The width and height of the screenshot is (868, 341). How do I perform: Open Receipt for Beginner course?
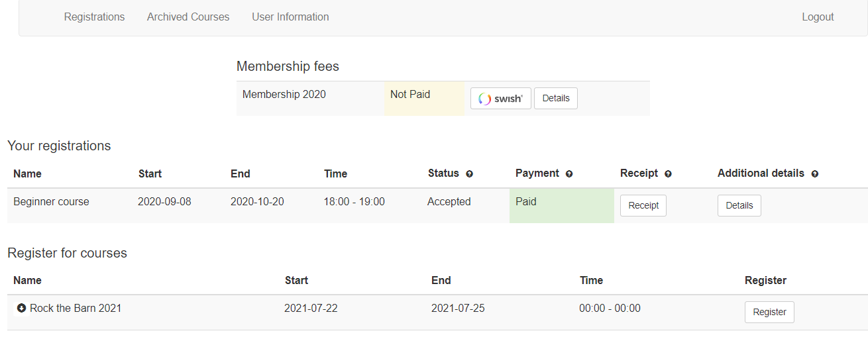[x=643, y=206]
